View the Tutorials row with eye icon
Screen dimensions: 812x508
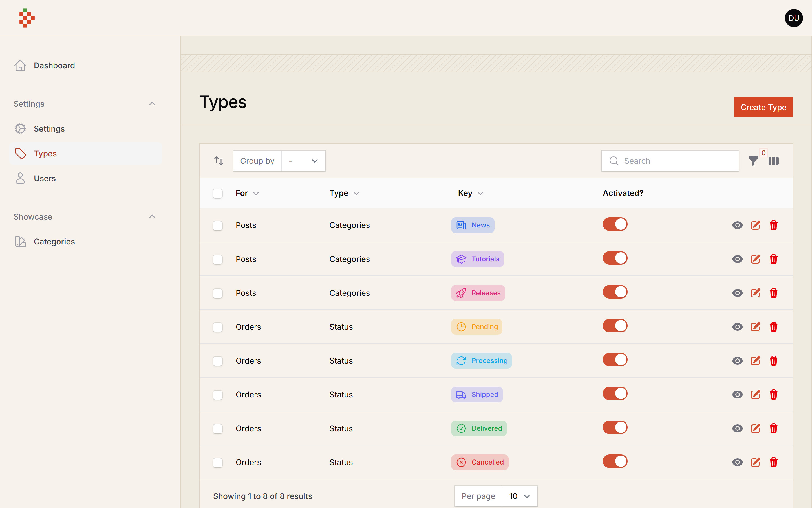[x=737, y=259]
